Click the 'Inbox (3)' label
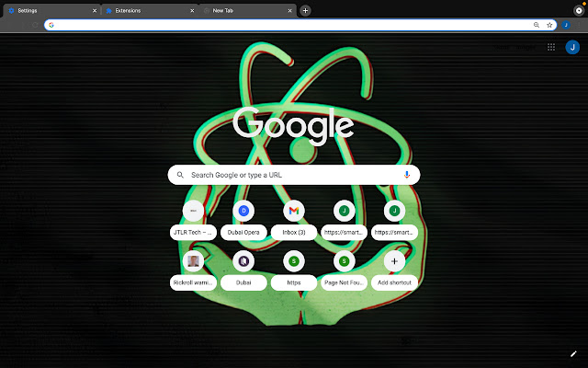Screen dimensions: 588x368 (294, 233)
